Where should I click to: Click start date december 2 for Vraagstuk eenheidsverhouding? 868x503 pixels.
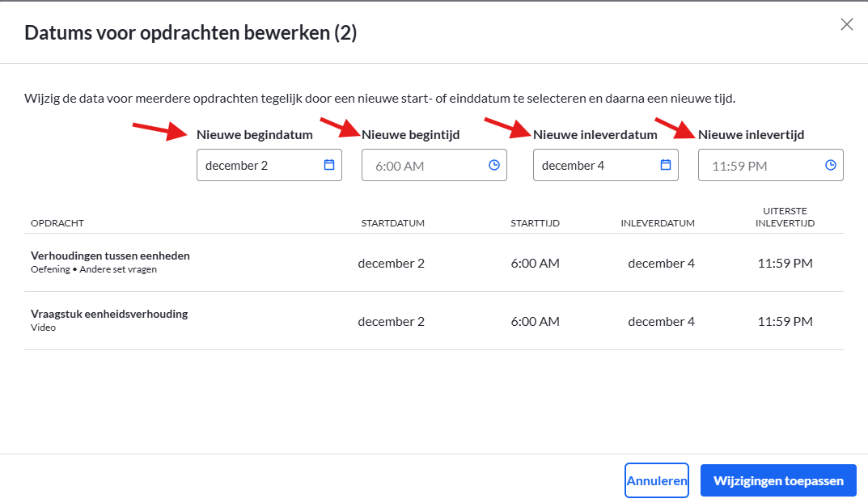pos(391,322)
